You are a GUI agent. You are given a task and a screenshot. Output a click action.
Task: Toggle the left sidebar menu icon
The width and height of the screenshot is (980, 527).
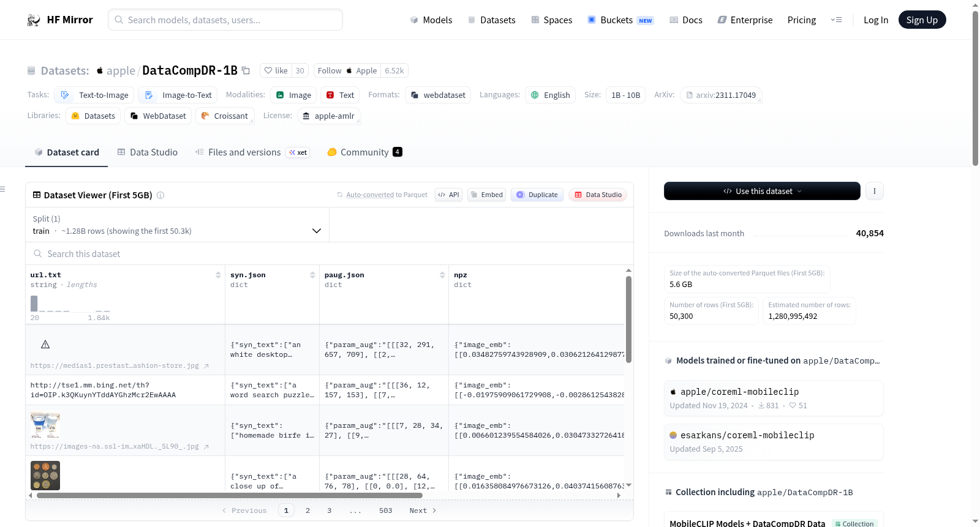[2, 189]
